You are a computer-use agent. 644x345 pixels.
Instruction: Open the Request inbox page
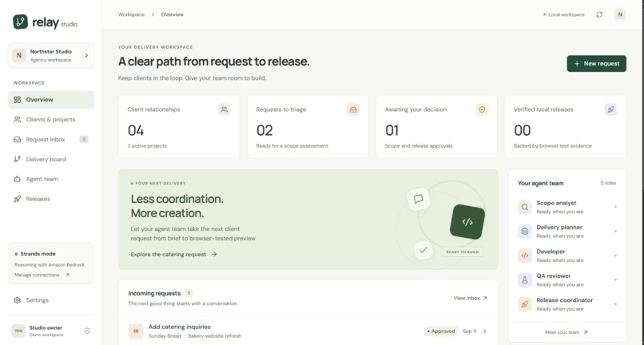pos(51,140)
